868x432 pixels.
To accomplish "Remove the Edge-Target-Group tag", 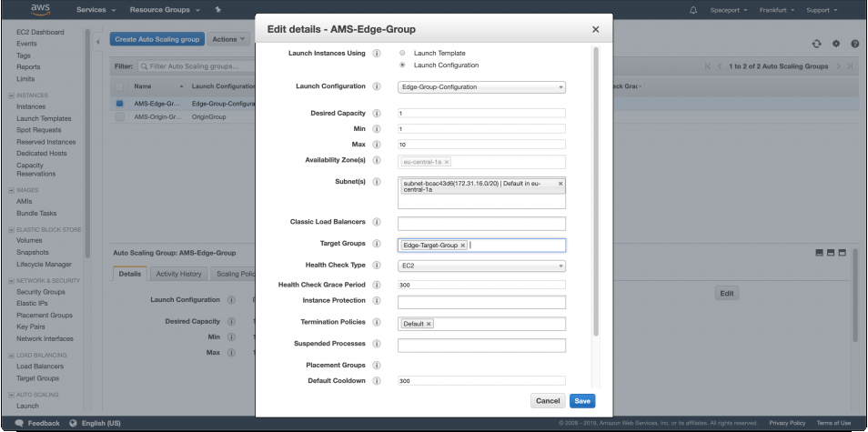I will click(463, 246).
